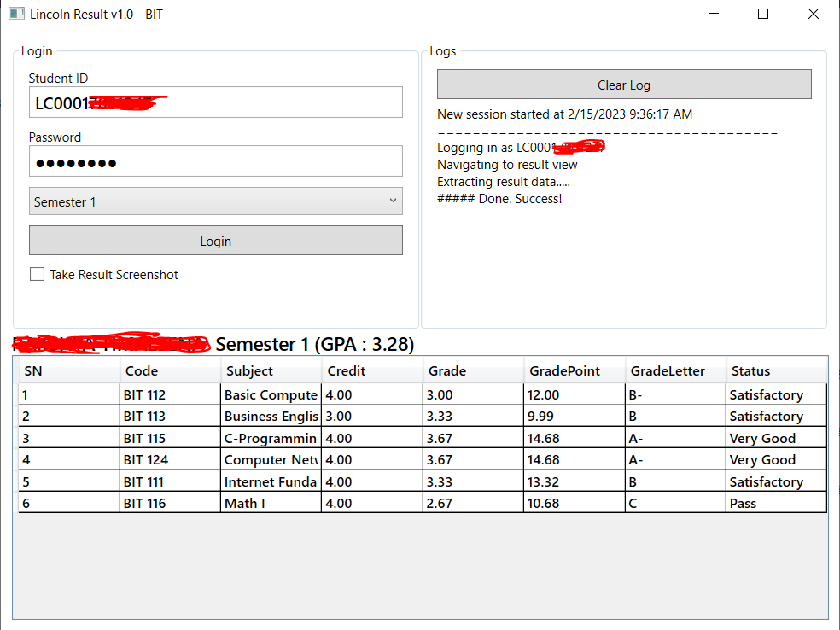Click the Semester dropdown arrow chevron
840x630 pixels.
coord(394,201)
